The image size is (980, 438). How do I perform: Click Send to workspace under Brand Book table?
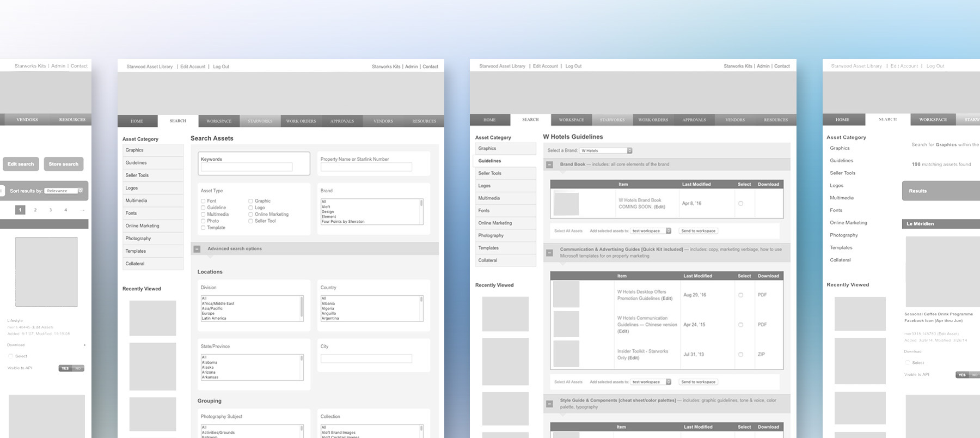point(699,231)
